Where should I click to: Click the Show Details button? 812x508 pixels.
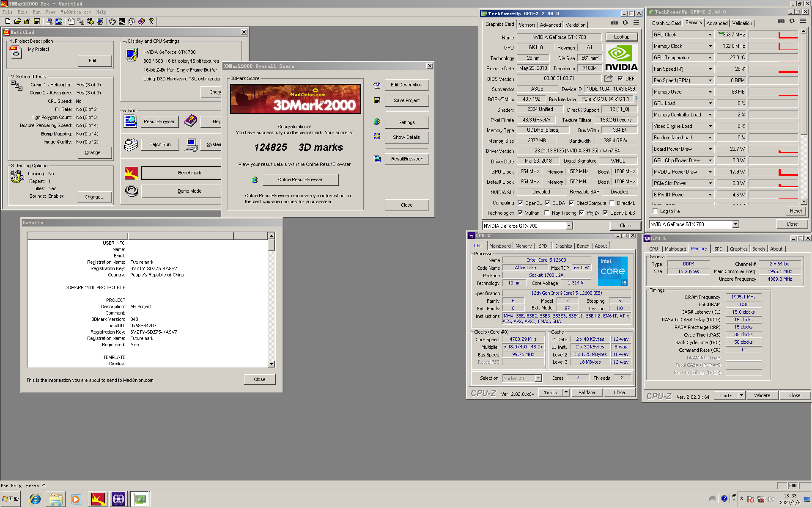click(406, 137)
